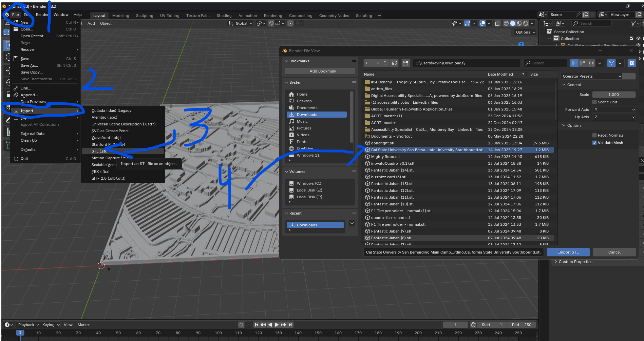Create a new directory in file view
644x341 pixels.
(405, 63)
